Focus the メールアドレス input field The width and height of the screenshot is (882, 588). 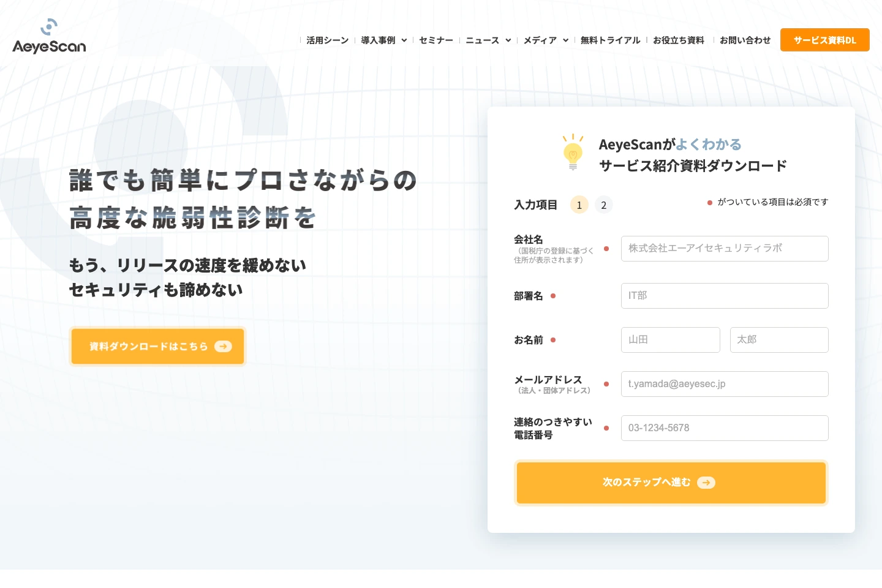(725, 384)
